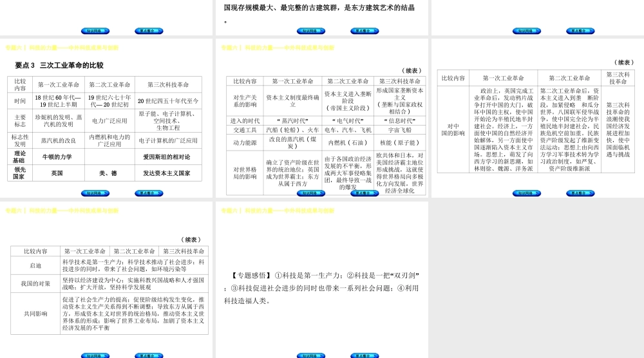Open the slide with 对中国的影响 table
This screenshot has height=358, width=644.
pos(537,118)
